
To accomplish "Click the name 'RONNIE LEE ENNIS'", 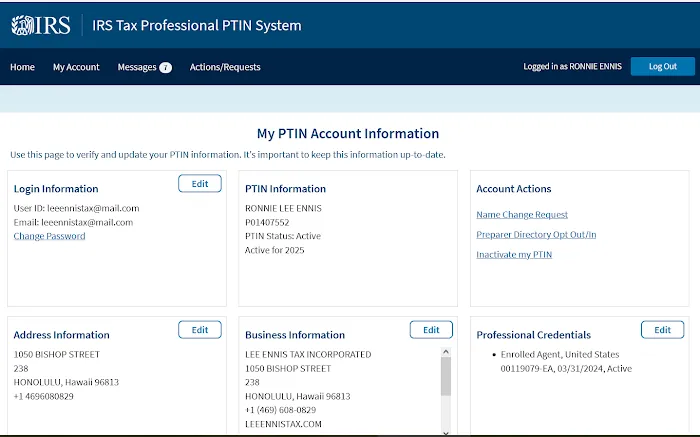I will pyautogui.click(x=283, y=208).
